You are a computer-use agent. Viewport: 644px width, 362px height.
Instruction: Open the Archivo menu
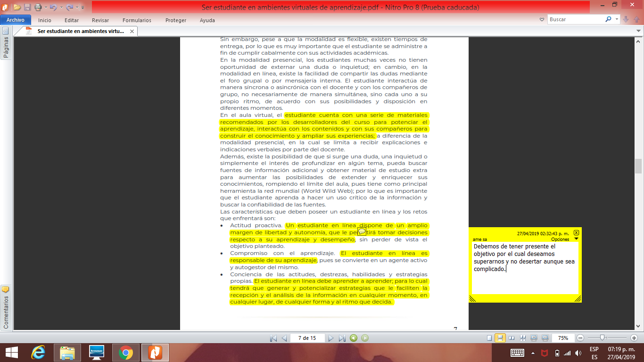coord(16,20)
